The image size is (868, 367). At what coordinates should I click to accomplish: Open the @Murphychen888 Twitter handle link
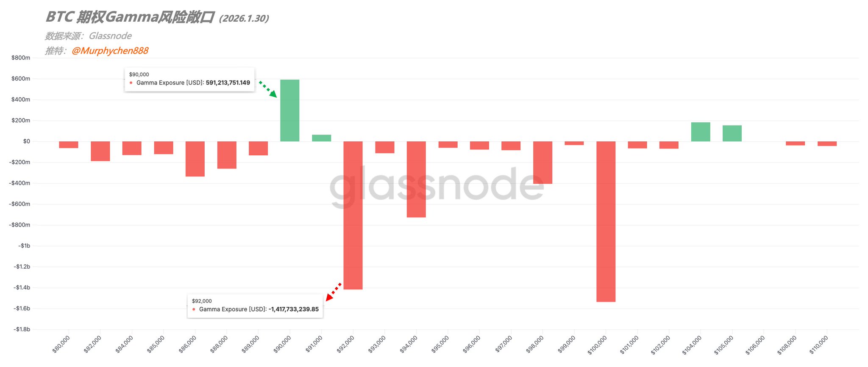110,51
